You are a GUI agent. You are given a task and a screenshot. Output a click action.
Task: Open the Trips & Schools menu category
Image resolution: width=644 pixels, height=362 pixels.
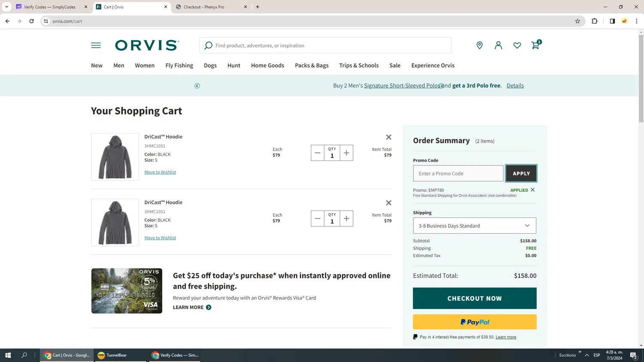359,66
